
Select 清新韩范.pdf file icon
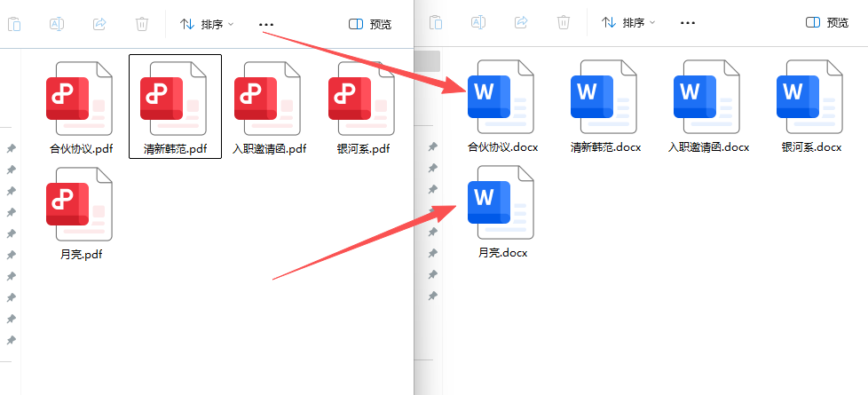(173, 99)
